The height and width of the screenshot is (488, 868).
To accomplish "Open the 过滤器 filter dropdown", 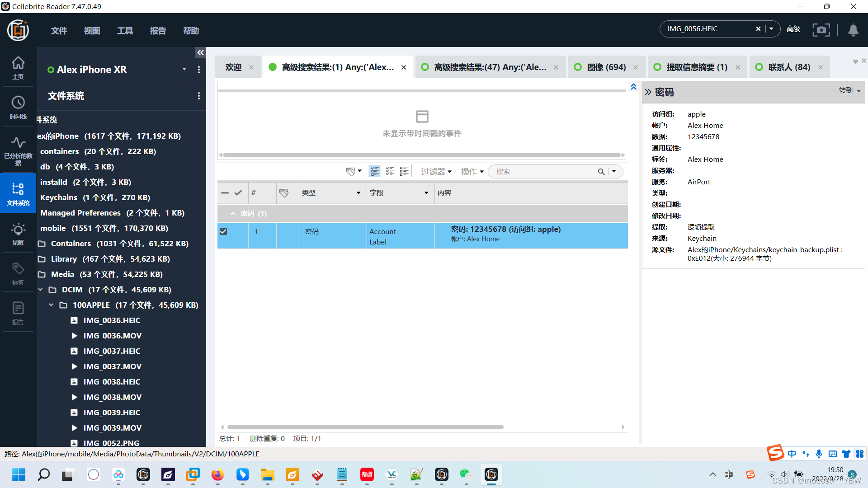I will (436, 172).
